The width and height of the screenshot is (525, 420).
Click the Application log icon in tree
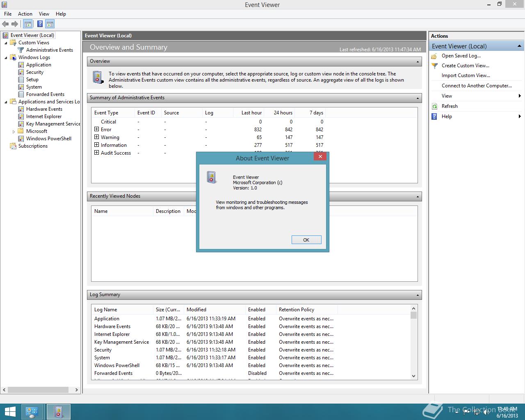pyautogui.click(x=21, y=65)
